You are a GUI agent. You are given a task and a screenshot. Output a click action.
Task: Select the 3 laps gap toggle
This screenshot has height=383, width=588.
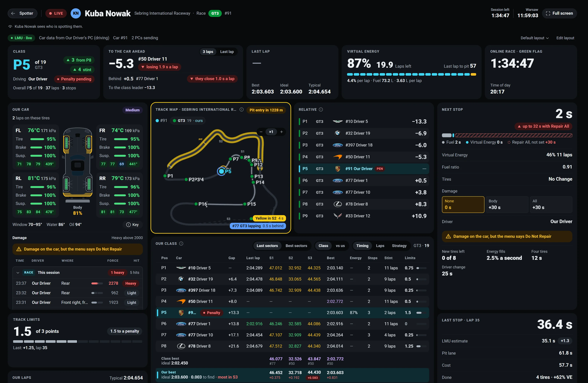tap(208, 52)
